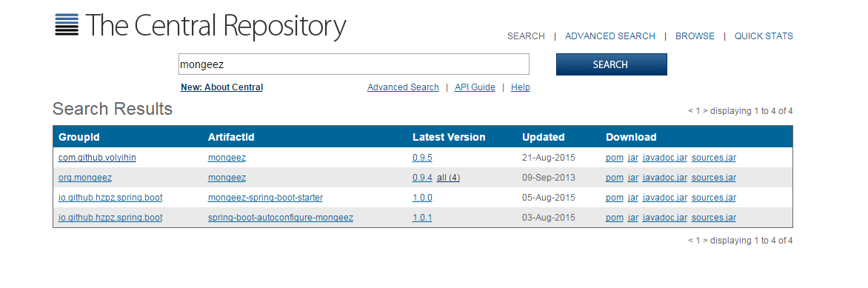This screenshot has height=288, width=868.
Task: Download pom for spring-boot-autoconfigure-mongeez
Action: point(615,218)
